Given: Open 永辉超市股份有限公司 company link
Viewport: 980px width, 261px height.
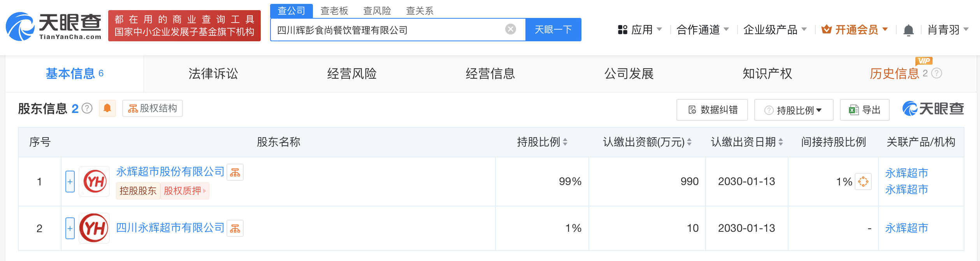Looking at the screenshot, I should click(x=170, y=172).
